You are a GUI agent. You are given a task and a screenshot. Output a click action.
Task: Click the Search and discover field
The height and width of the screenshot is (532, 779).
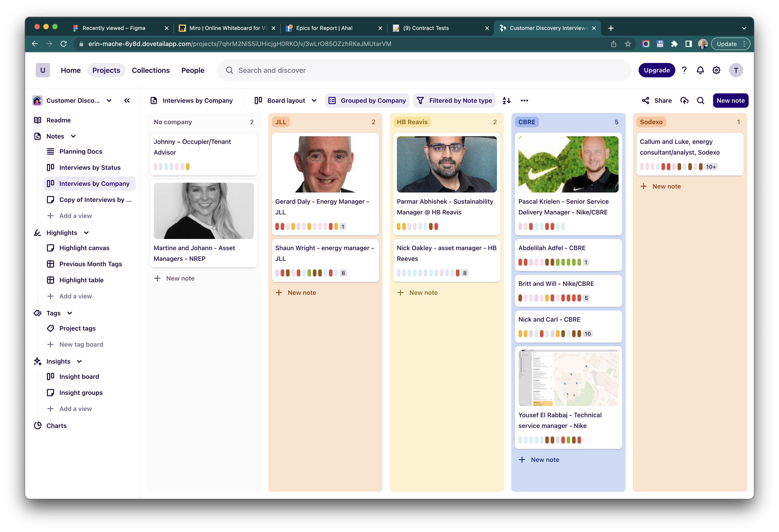point(424,70)
